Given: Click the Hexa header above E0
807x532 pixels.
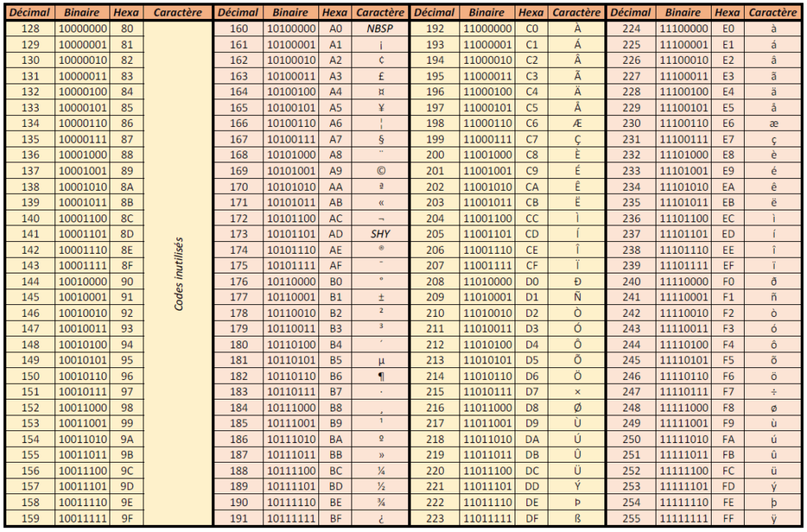Looking at the screenshot, I should [x=727, y=13].
